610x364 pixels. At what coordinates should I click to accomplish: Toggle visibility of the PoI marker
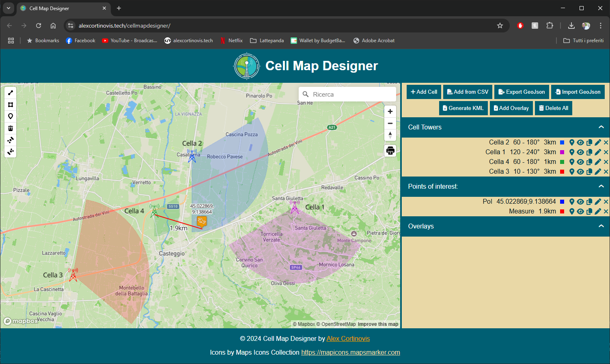(580, 201)
